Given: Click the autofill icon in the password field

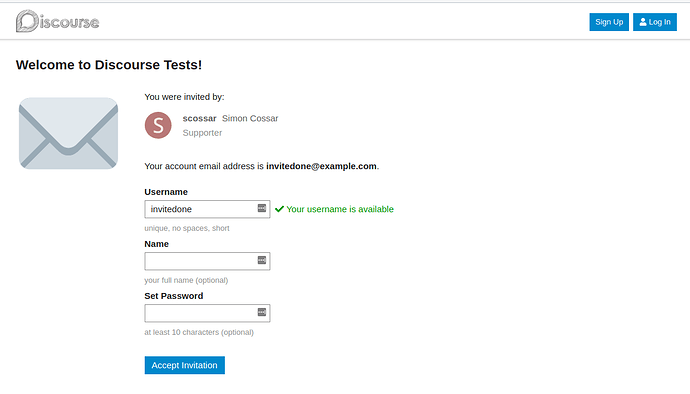Looking at the screenshot, I should click(262, 312).
